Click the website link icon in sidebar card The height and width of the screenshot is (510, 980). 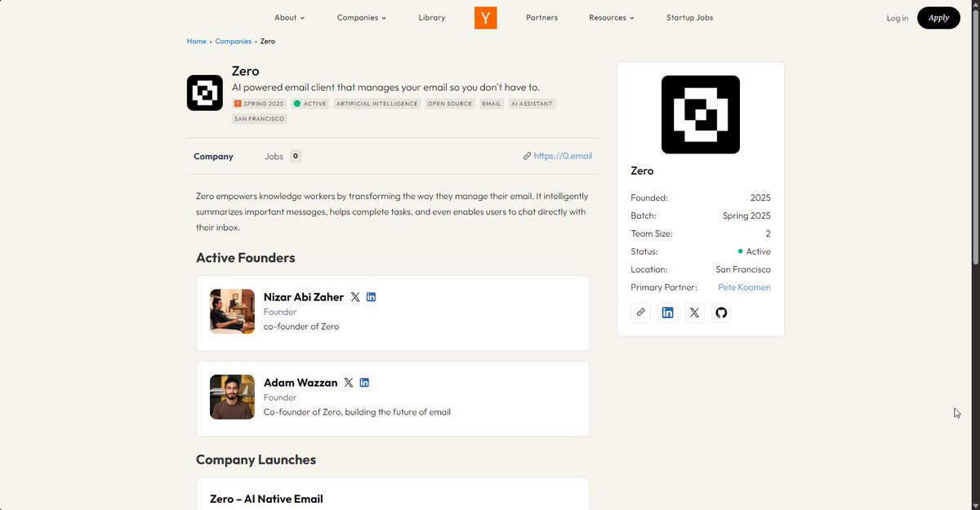[641, 313]
